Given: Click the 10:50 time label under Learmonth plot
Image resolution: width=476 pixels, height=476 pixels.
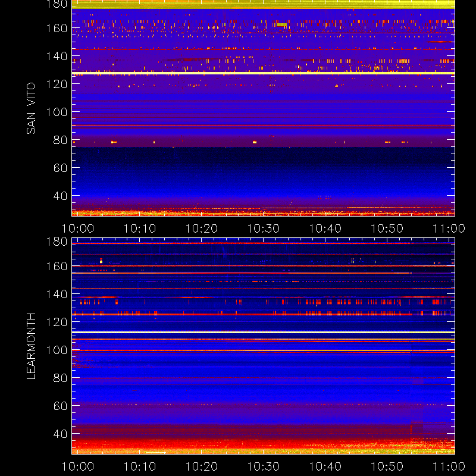Looking at the screenshot, I should point(387,466).
